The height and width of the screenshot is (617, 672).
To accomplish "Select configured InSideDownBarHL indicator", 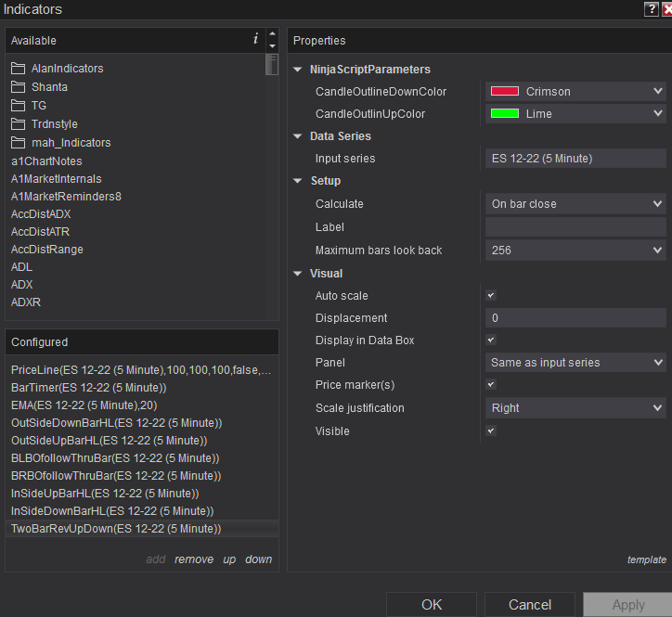I will [x=141, y=510].
